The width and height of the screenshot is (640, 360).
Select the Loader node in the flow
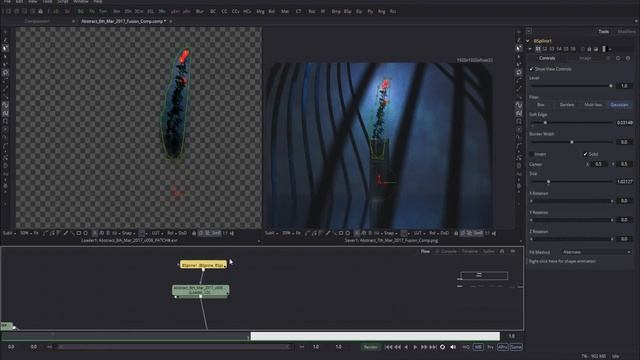point(200,291)
